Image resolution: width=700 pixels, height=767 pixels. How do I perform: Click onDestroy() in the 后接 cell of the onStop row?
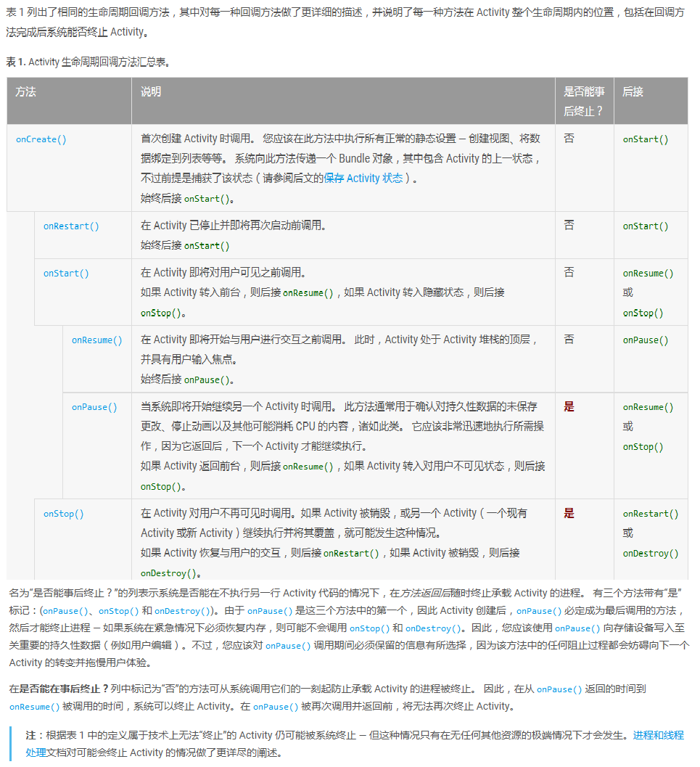tap(651, 553)
